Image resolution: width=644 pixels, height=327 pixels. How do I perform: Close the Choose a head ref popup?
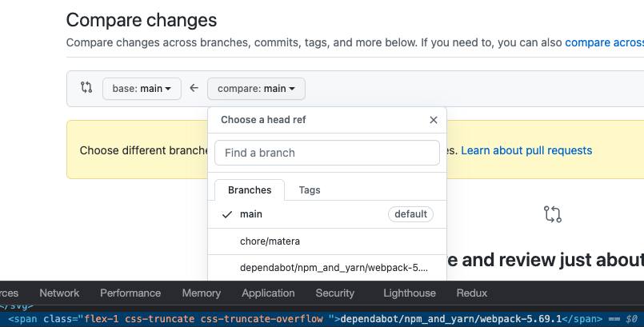(434, 120)
